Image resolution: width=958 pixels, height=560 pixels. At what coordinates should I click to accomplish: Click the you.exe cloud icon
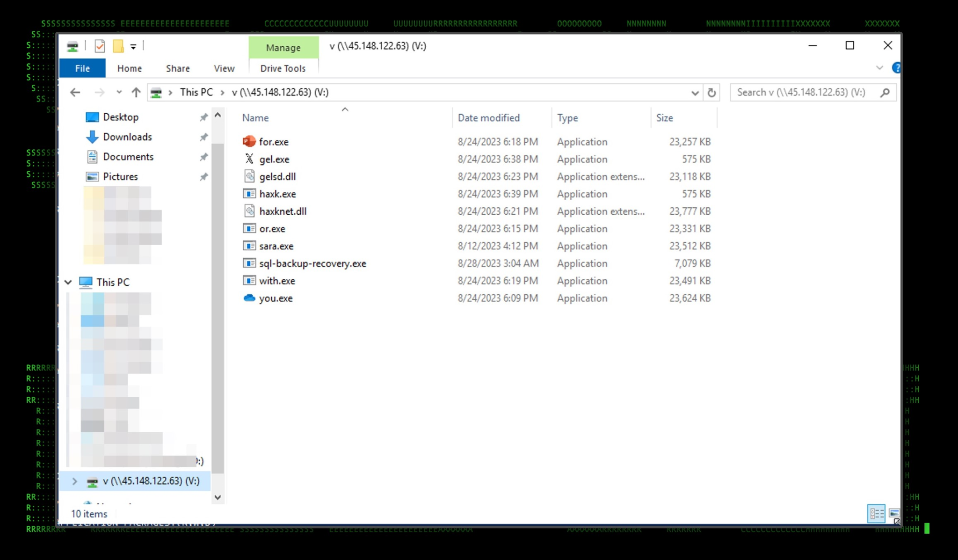click(249, 298)
